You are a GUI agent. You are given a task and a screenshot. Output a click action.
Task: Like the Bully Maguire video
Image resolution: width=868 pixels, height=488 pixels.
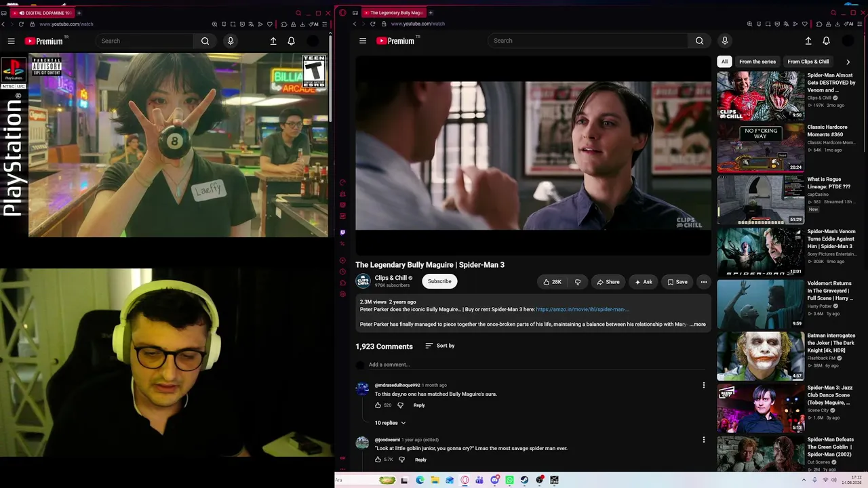(552, 282)
